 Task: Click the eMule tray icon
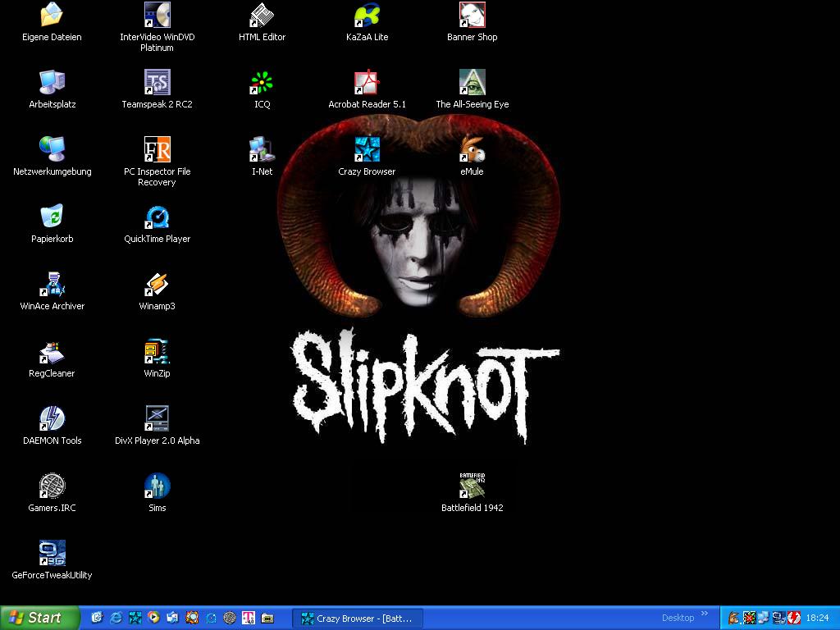733,618
